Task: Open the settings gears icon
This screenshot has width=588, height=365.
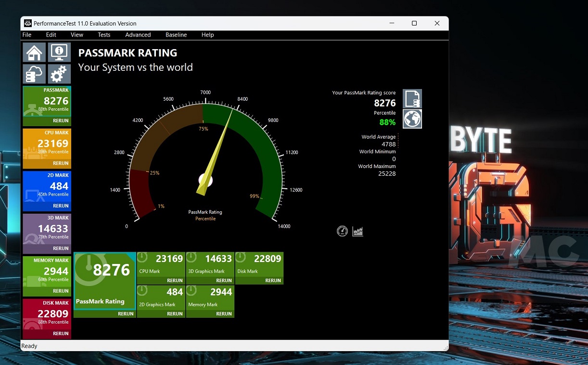Action: pos(59,74)
